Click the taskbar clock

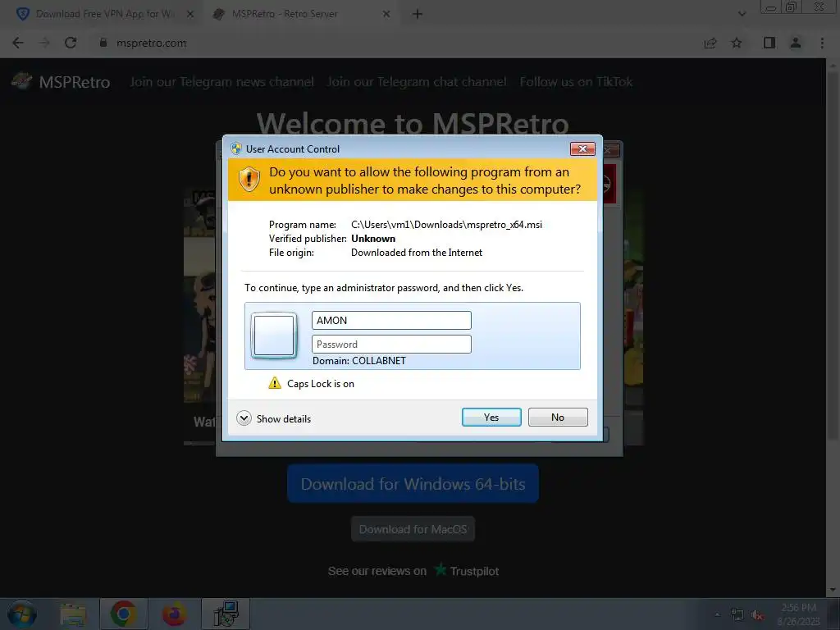(x=799, y=614)
